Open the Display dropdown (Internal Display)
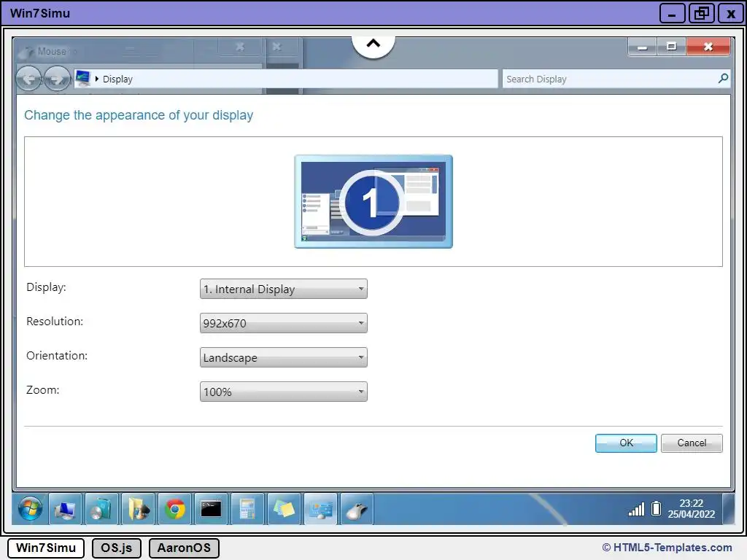Screen dimensions: 747x560 point(284,289)
